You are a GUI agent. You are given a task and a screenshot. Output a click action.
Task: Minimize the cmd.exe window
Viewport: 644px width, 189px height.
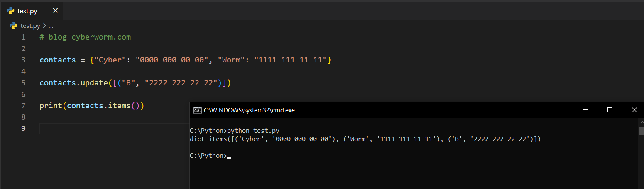pos(586,110)
